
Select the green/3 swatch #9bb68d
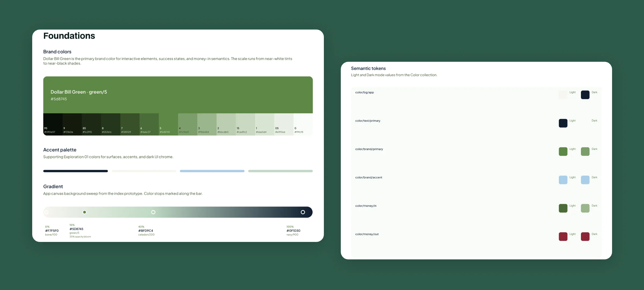207,124
